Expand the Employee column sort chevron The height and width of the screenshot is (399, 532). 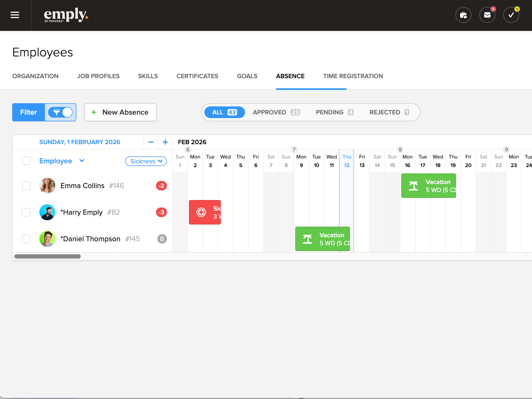[82, 161]
